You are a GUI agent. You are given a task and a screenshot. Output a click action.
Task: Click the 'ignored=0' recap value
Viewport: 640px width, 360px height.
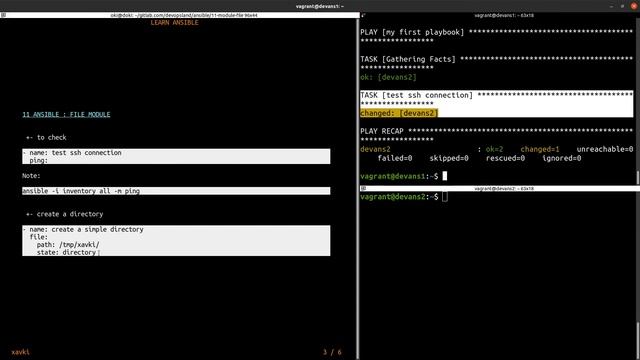coord(562,158)
